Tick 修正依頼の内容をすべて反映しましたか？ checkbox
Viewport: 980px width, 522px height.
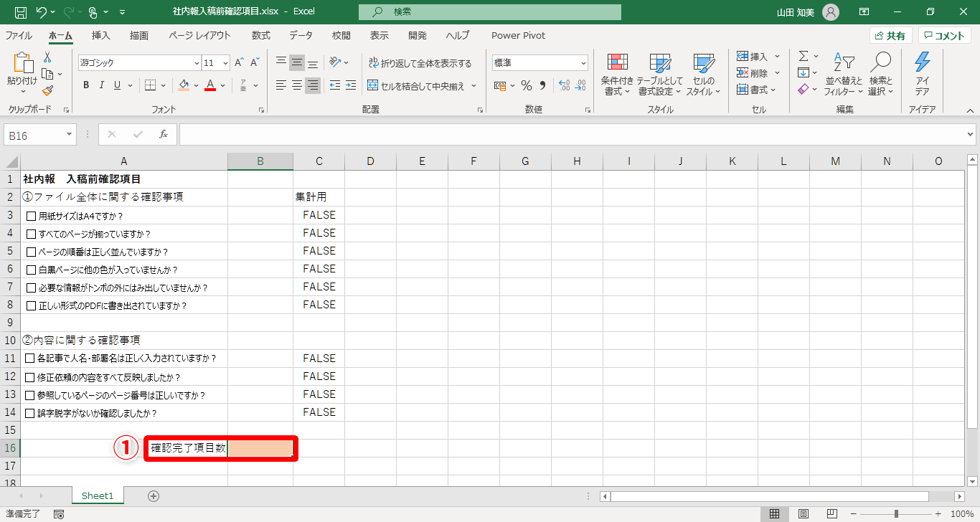(x=29, y=377)
